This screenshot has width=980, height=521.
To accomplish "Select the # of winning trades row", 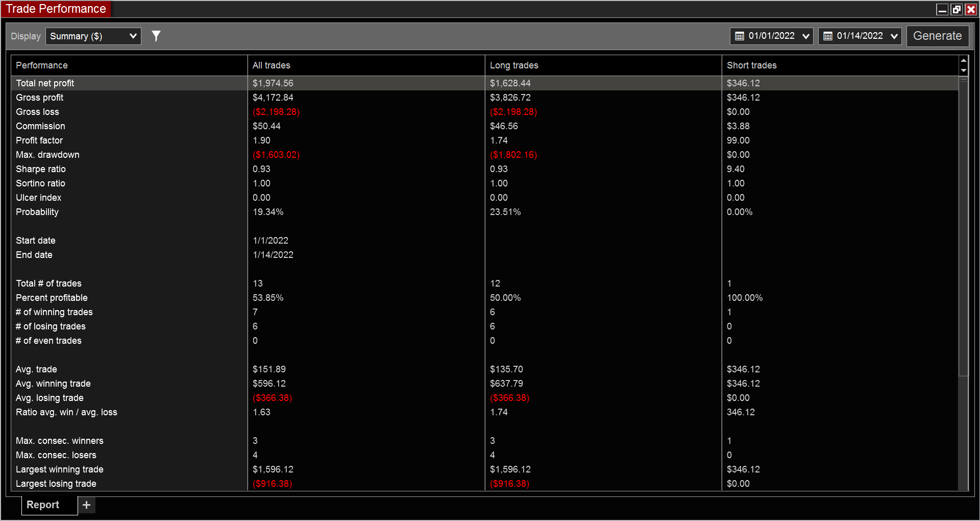I will coord(484,312).
